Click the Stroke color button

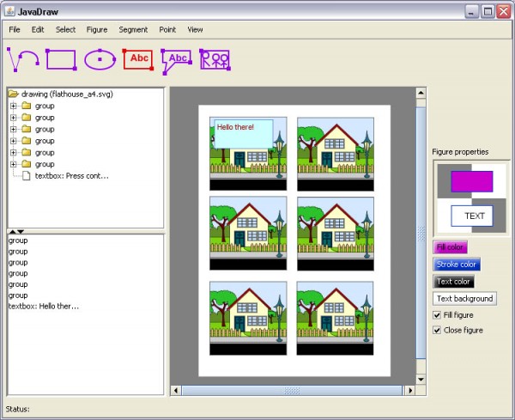pos(457,265)
